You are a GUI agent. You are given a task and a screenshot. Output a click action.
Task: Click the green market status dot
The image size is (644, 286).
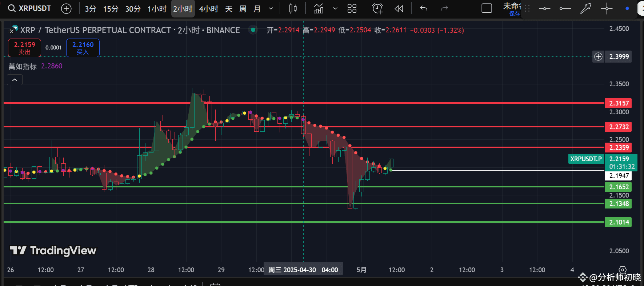(253, 30)
